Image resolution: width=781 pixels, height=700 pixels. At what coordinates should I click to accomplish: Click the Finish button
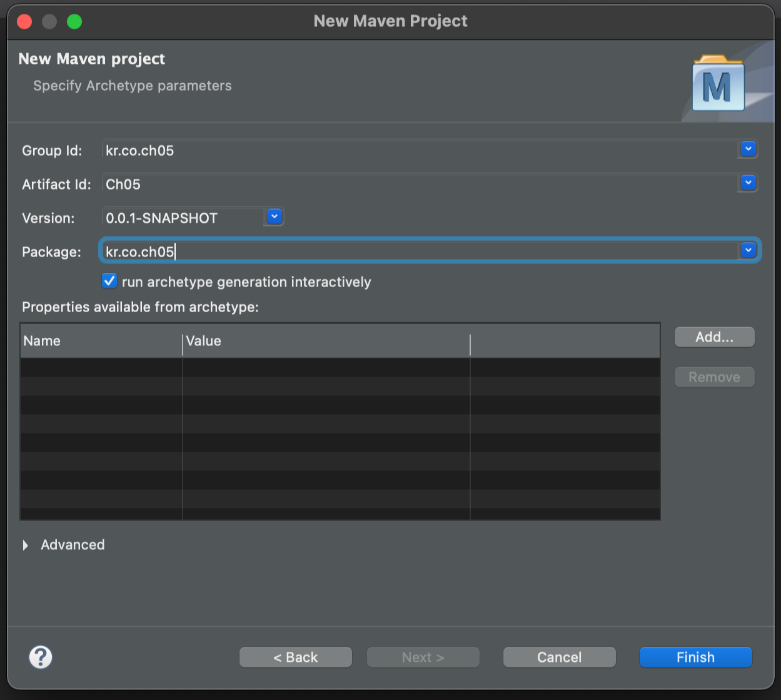point(695,657)
